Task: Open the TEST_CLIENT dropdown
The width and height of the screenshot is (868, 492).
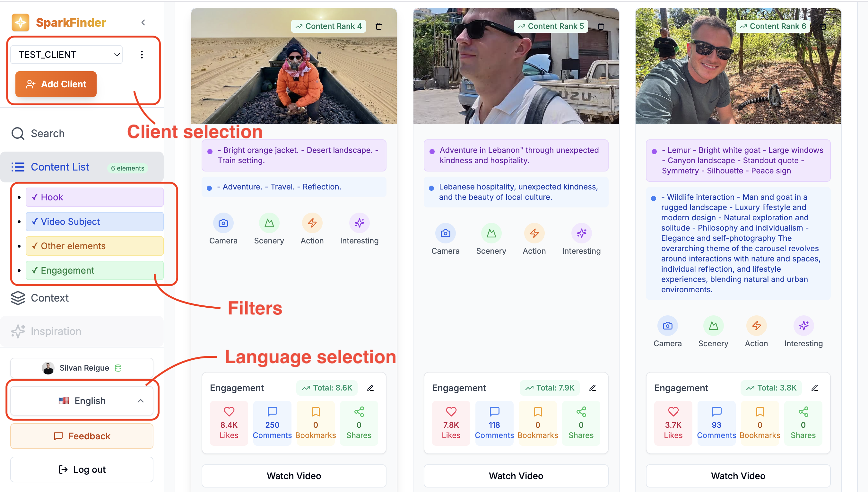Action: [x=66, y=54]
